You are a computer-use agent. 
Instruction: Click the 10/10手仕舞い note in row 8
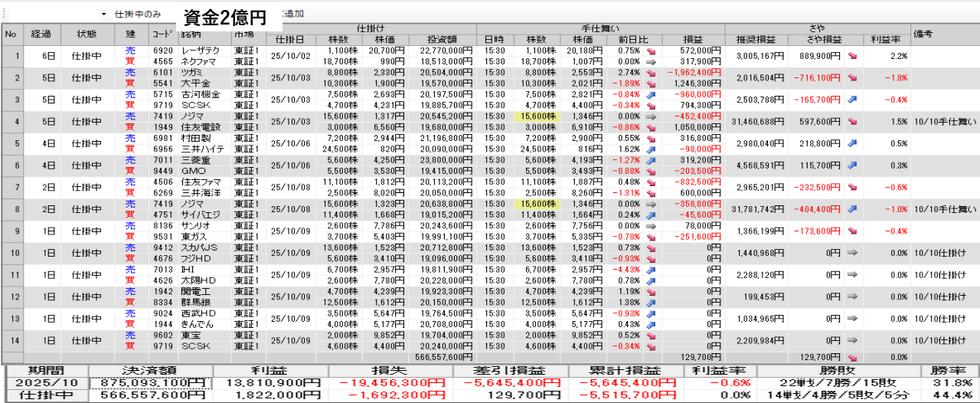point(945,208)
